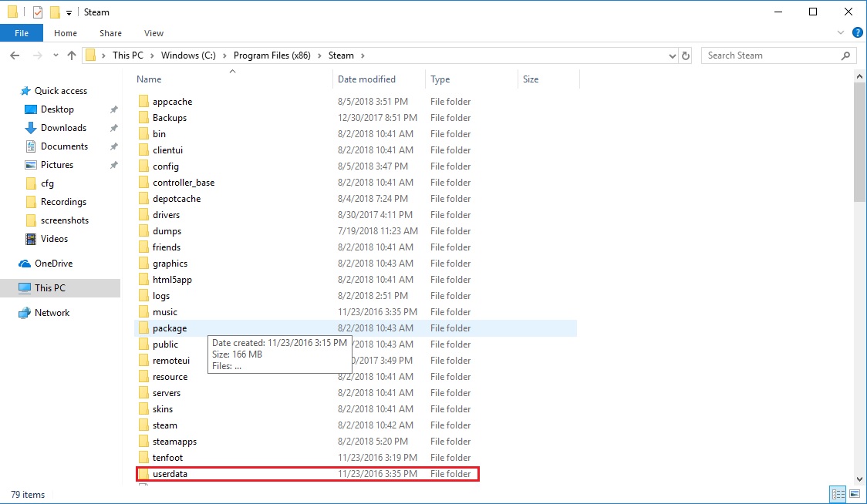The width and height of the screenshot is (867, 504).
Task: Unpin Downloads via its pin icon
Action: 114,128
